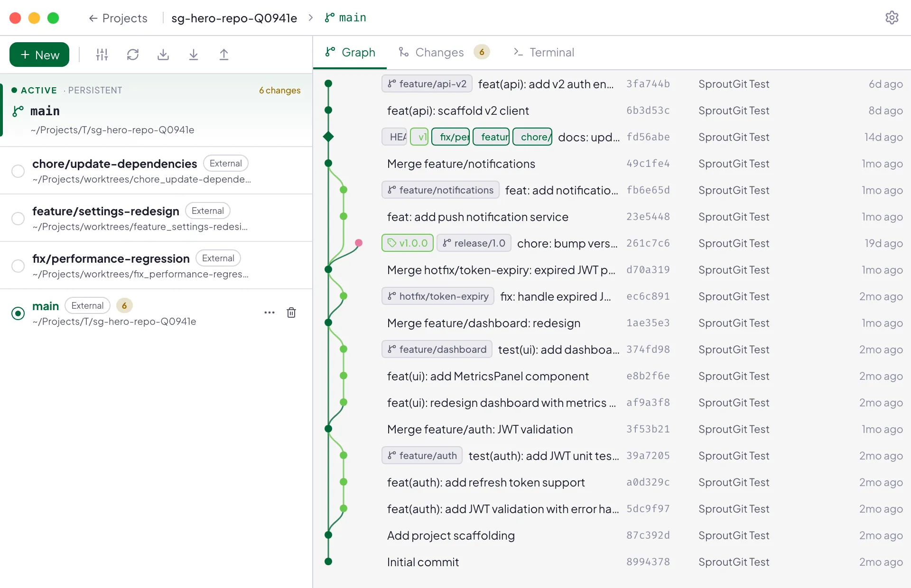The image size is (911, 588).
Task: Click the active main worktree card title
Action: coord(45,111)
